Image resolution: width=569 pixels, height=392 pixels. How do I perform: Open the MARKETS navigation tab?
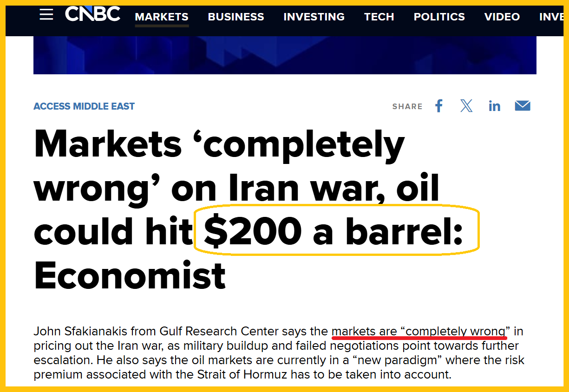(x=162, y=17)
